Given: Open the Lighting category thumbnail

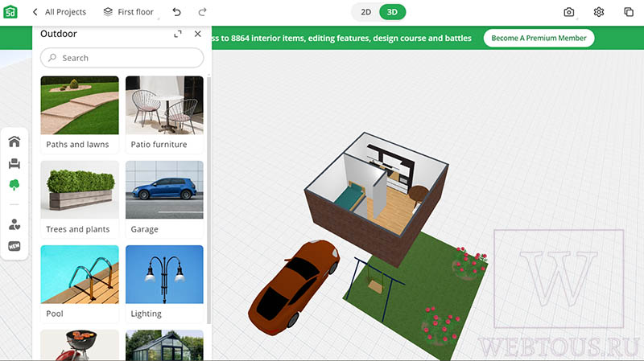Looking at the screenshot, I should (x=164, y=274).
